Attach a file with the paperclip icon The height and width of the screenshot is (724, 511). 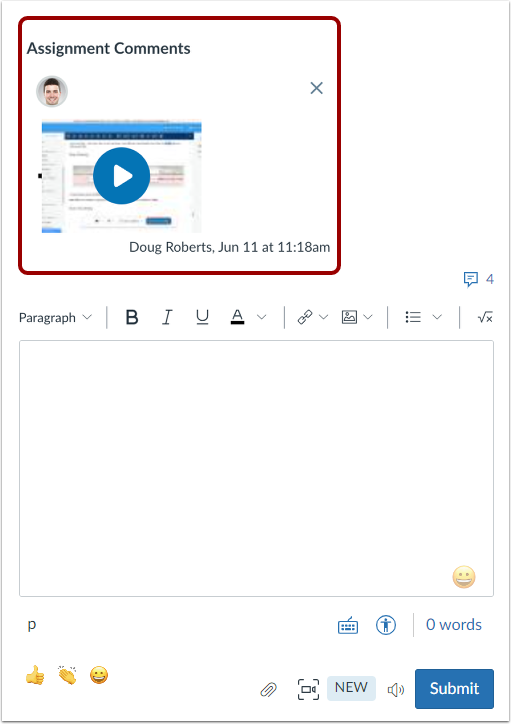(x=268, y=690)
